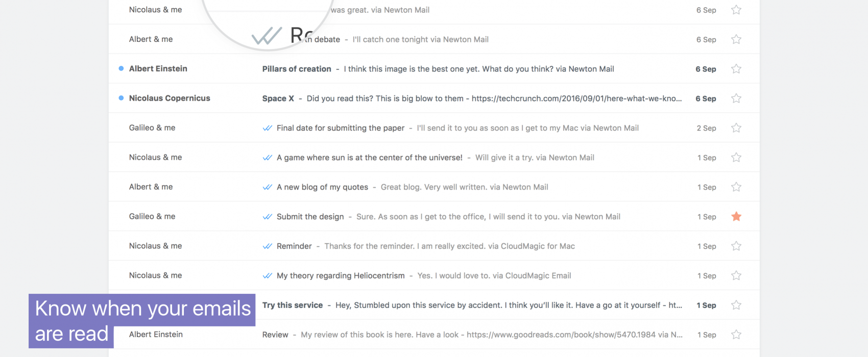Click the 2 Sep date on Galileo's email

(x=707, y=128)
